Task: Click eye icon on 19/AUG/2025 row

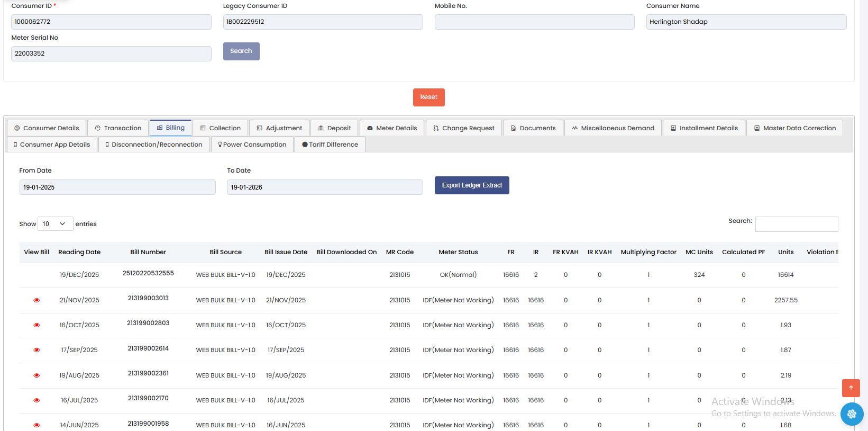Action: (36, 375)
